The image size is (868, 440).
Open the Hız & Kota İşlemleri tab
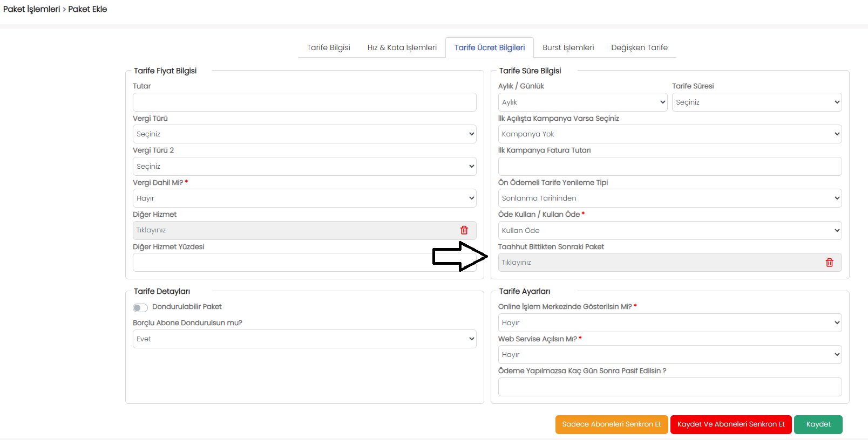tap(402, 47)
